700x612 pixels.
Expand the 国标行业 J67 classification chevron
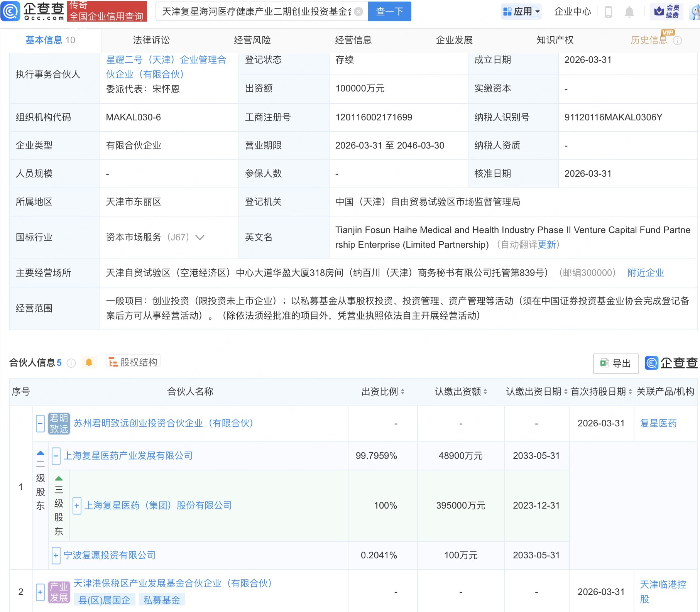[200, 238]
